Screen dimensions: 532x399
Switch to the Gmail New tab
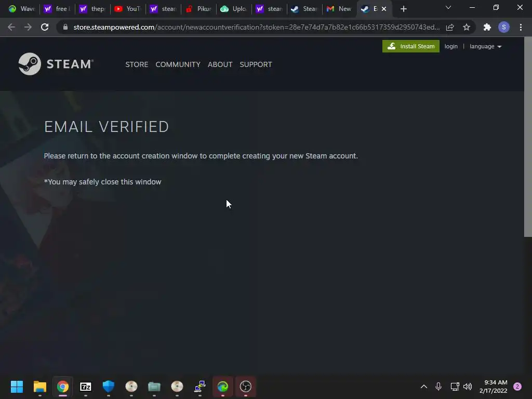point(339,9)
